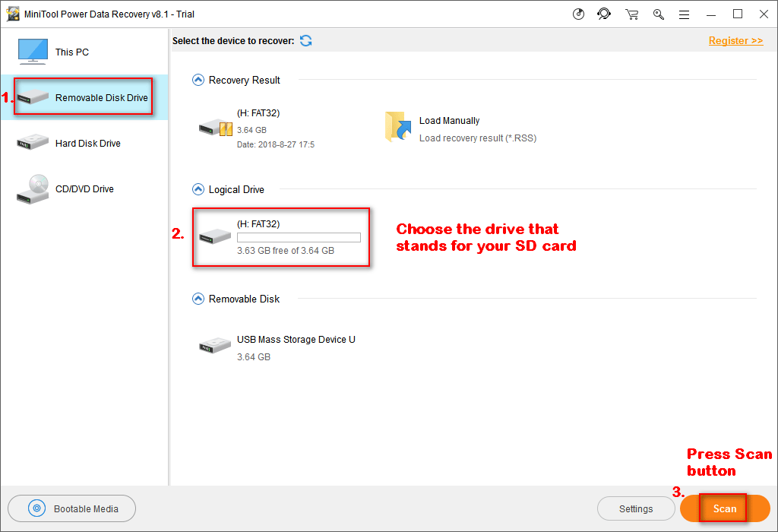Image resolution: width=778 pixels, height=532 pixels.
Task: Close the MiniTool window
Action: tap(764, 14)
